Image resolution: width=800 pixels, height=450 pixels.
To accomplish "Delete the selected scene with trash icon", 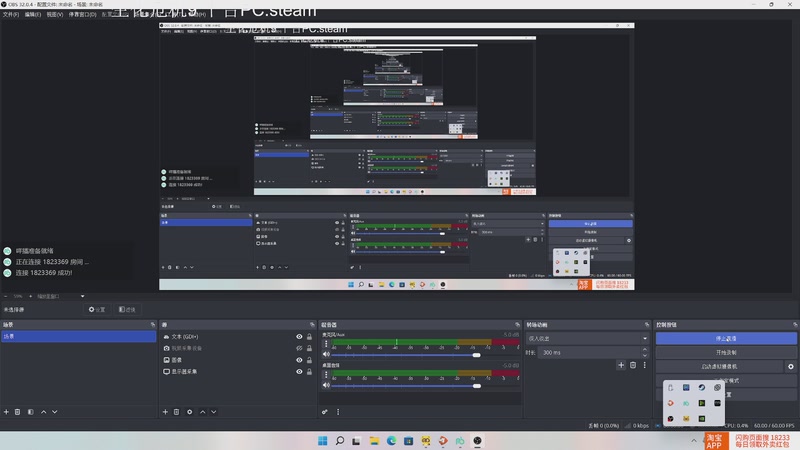I will pyautogui.click(x=17, y=412).
